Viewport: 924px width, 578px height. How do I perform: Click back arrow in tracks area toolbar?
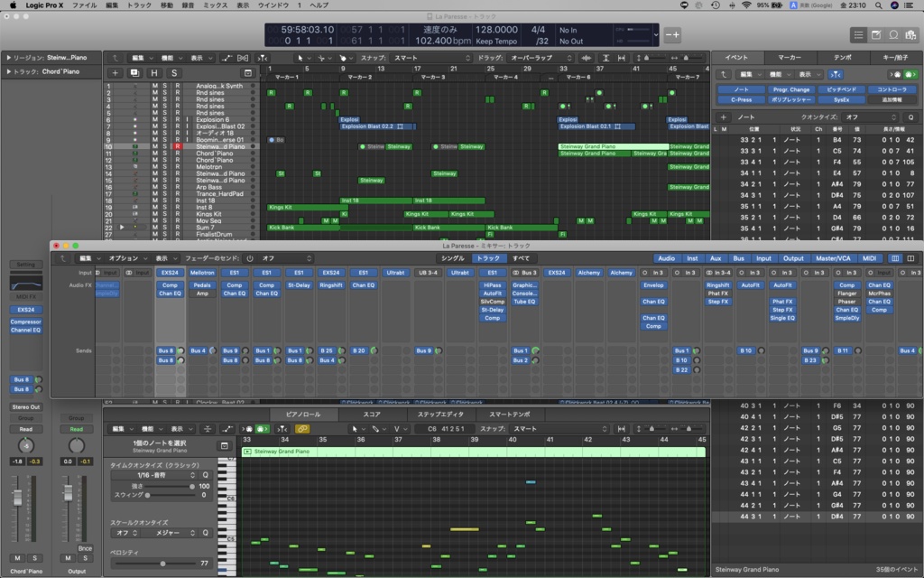click(x=115, y=58)
